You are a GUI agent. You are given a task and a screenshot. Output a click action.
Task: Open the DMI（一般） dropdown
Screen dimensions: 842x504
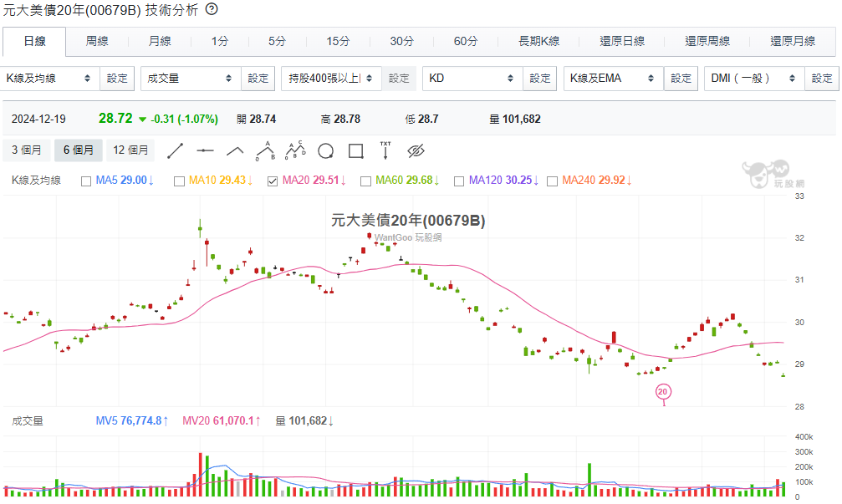coord(753,79)
